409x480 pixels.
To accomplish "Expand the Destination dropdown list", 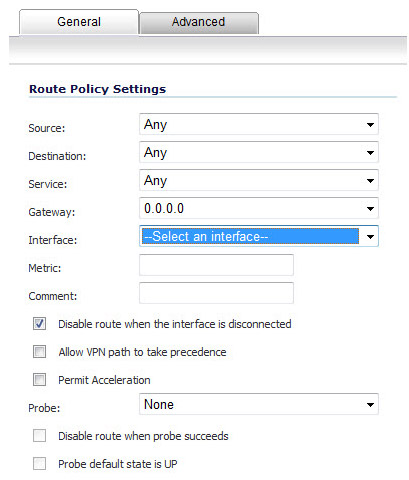I will (259, 152).
